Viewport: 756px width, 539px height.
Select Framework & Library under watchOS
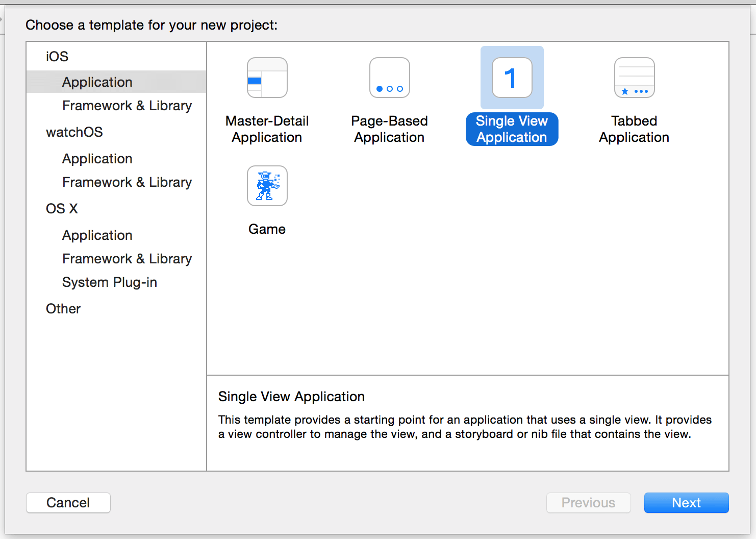tap(127, 182)
